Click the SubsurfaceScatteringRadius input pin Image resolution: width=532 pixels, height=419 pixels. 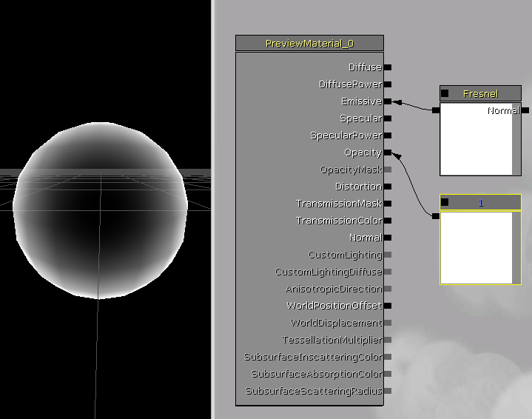coord(388,391)
